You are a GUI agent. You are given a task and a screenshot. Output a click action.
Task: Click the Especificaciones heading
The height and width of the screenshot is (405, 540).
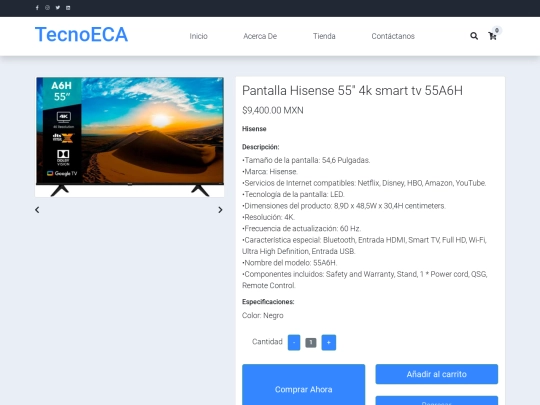pos(268,302)
